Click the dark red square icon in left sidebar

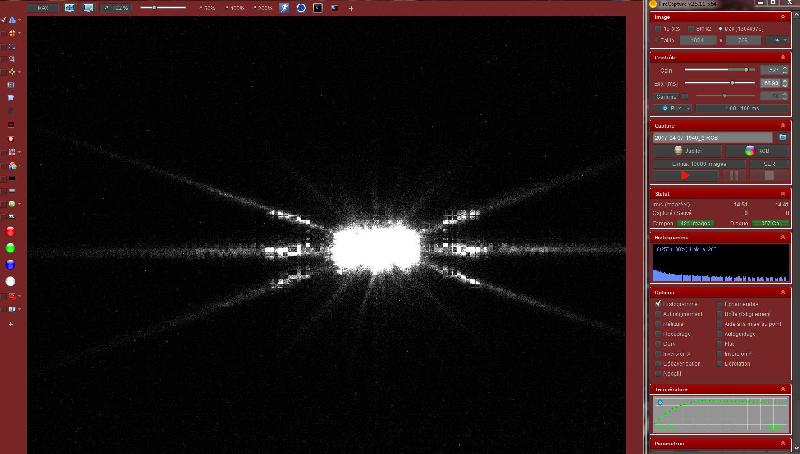coord(11,124)
